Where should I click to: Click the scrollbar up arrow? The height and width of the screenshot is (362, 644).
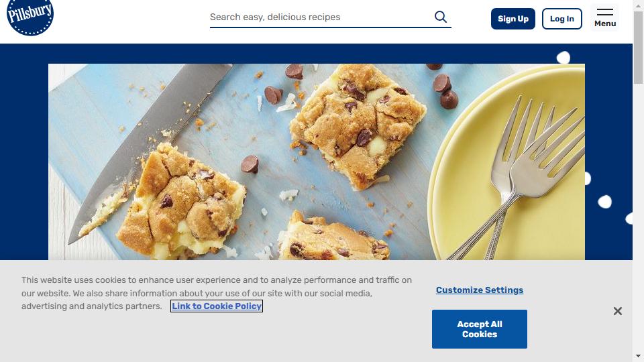click(638, 3)
